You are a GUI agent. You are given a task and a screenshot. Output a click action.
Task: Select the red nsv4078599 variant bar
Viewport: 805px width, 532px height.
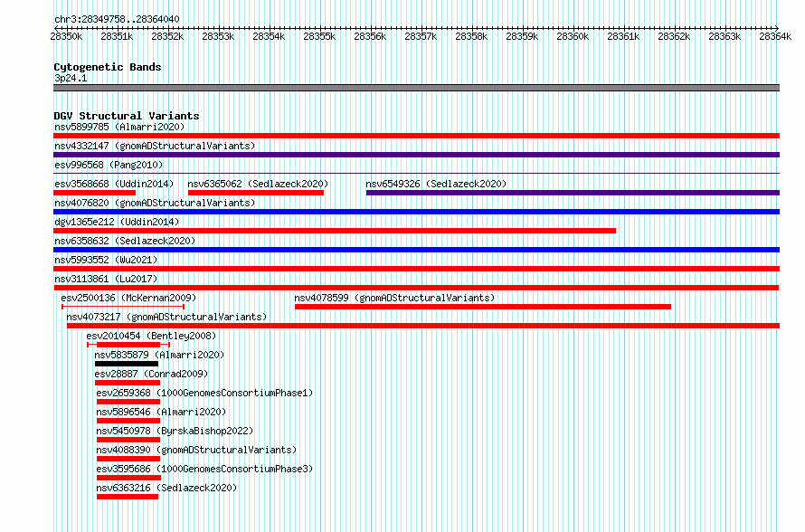pyautogui.click(x=483, y=307)
